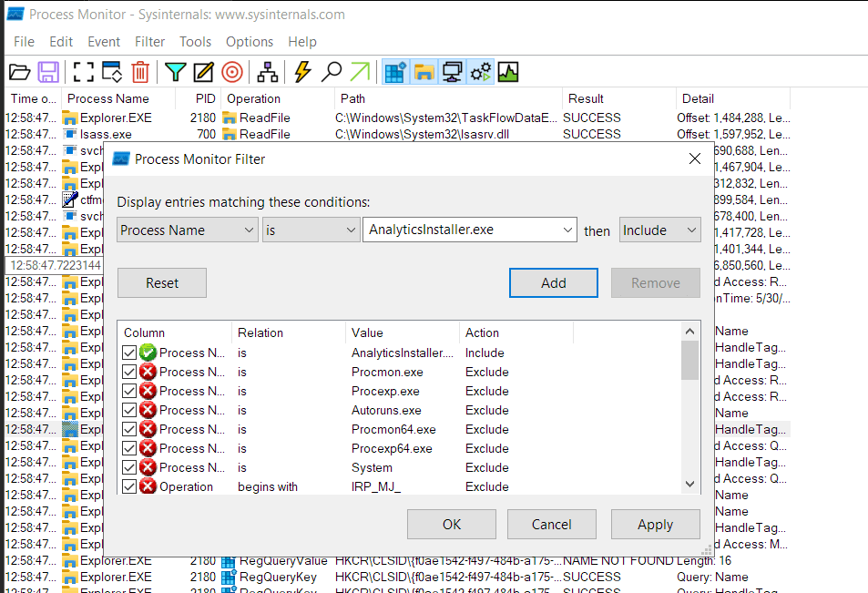Image resolution: width=868 pixels, height=593 pixels.
Task: Open the Event menu
Action: coord(104,42)
